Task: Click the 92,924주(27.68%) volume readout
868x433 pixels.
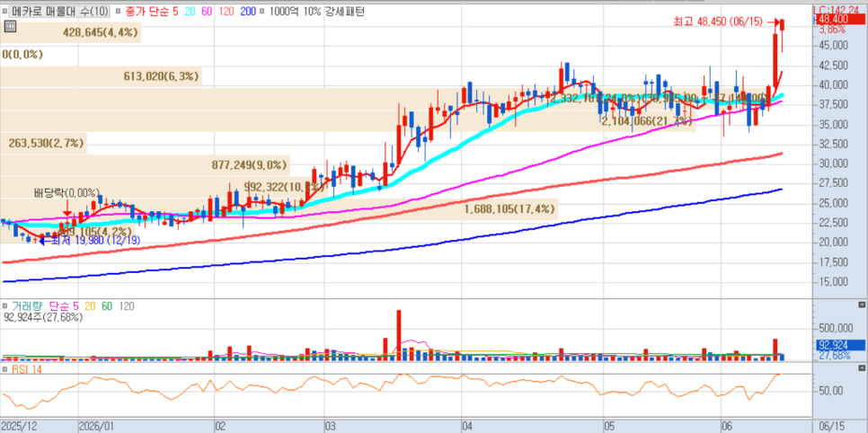Action: 42,317
